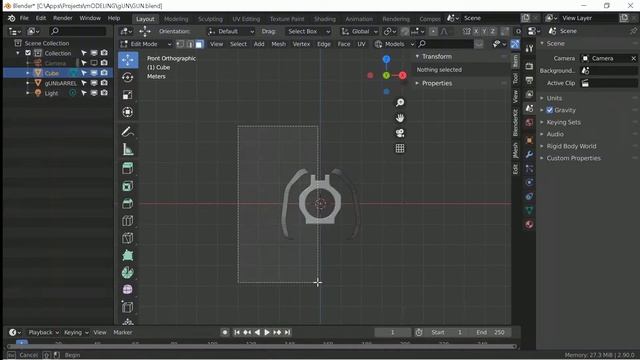640x360 pixels.
Task: Select the Edge Slide tool
Action: 128,307
